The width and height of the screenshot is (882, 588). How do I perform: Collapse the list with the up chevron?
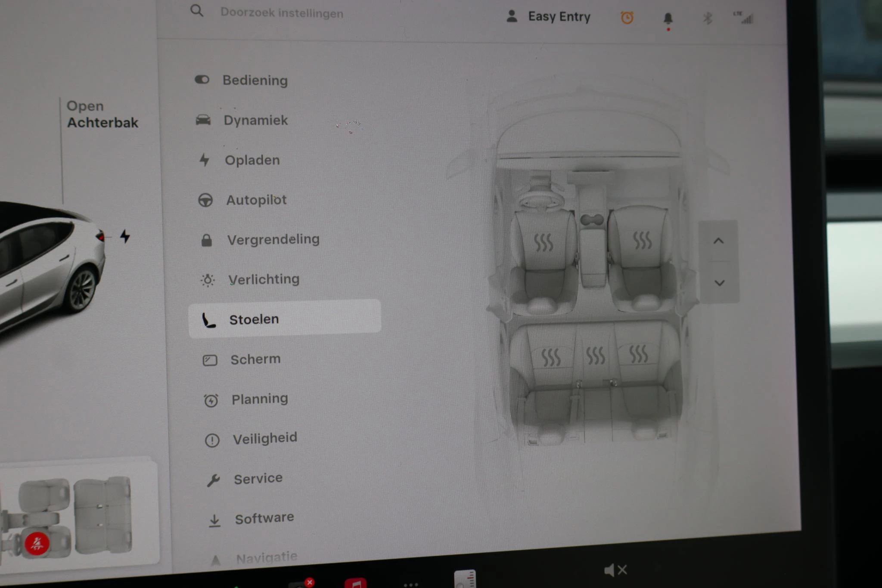point(718,241)
